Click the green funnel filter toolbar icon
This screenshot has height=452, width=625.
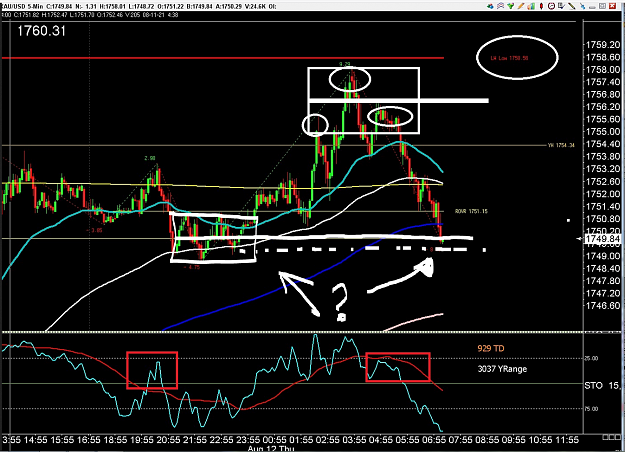(511, 6)
